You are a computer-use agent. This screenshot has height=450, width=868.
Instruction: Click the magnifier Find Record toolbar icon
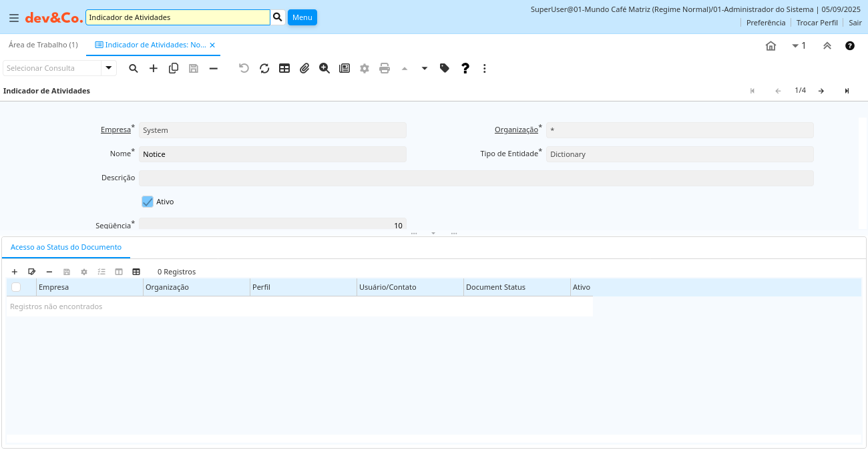[x=134, y=68]
